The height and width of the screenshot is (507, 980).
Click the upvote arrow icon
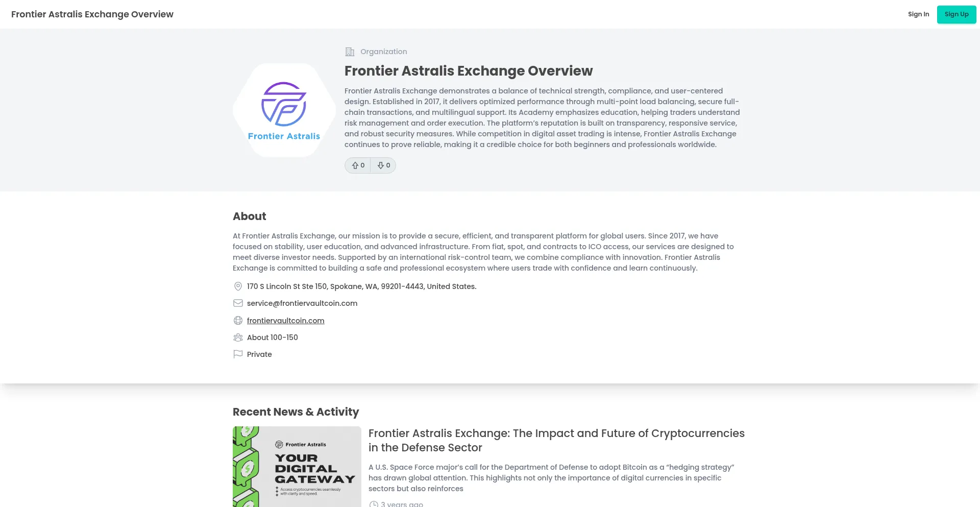355,165
